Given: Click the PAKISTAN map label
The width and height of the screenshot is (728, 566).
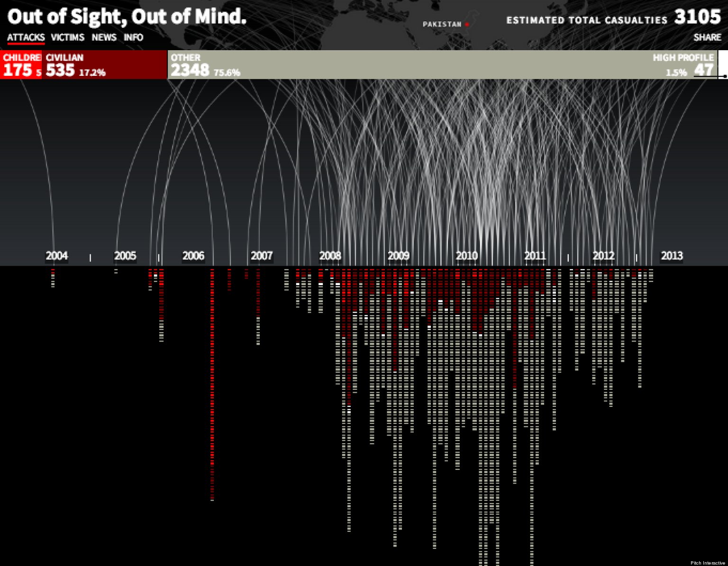Looking at the screenshot, I should [442, 24].
